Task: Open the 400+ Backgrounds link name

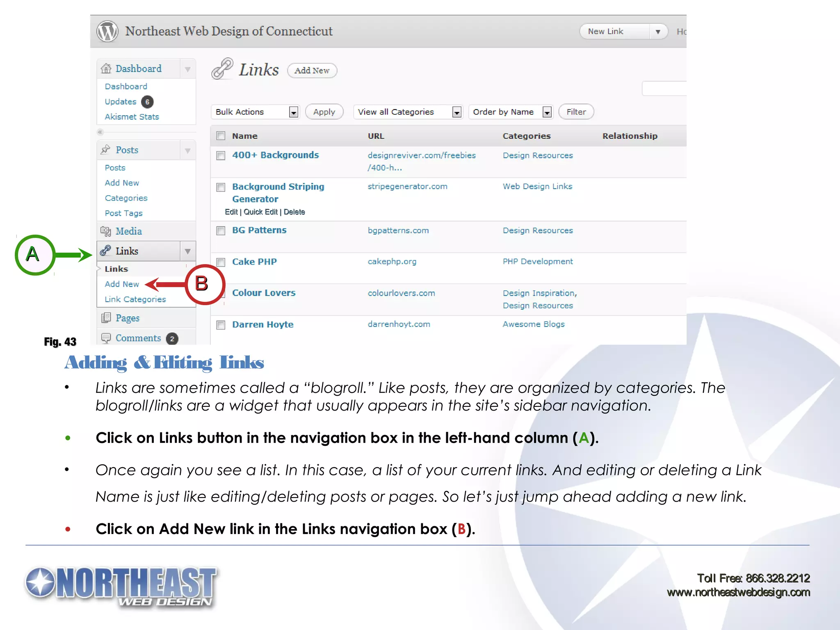Action: point(275,155)
